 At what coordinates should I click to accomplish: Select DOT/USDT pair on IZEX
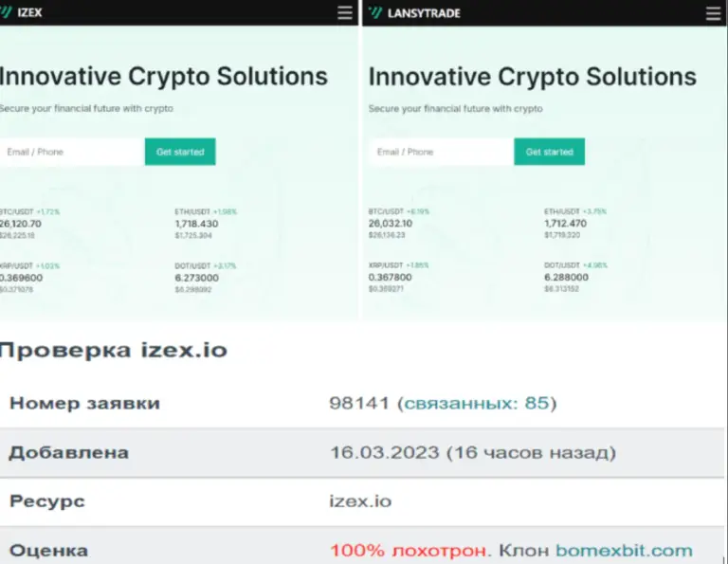coord(205,278)
